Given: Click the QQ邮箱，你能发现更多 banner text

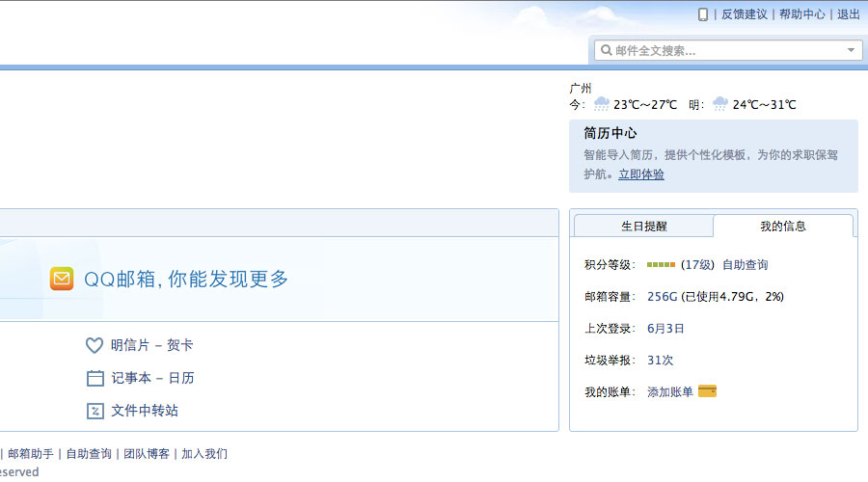Looking at the screenshot, I should click(x=186, y=279).
